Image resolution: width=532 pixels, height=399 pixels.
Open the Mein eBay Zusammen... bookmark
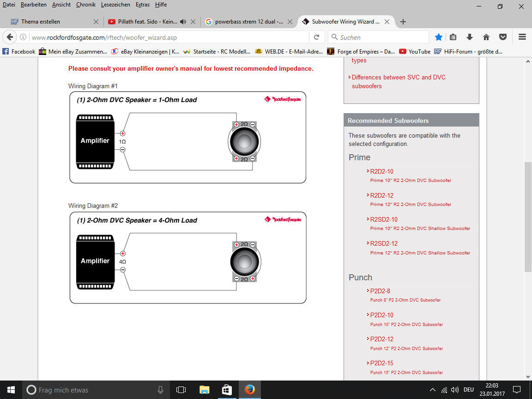pos(73,52)
